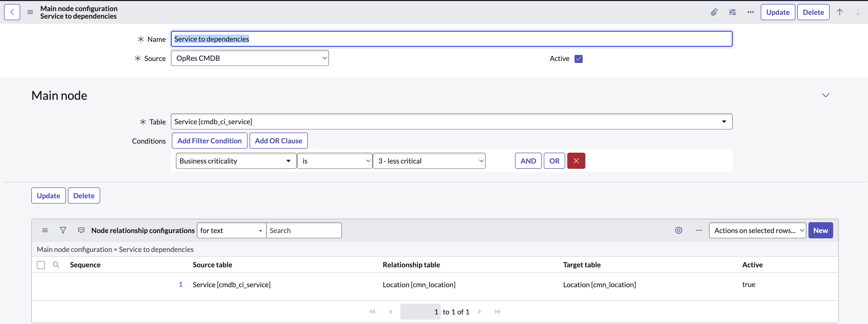
Task: Click the page number input field
Action: (420, 312)
